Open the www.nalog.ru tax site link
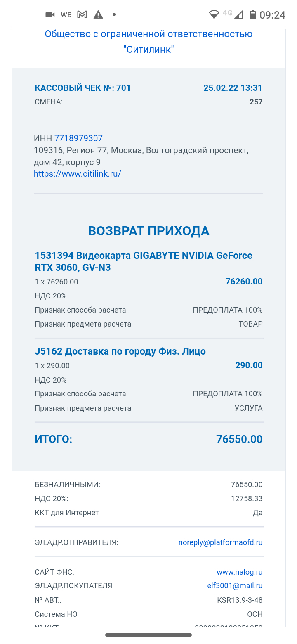 (239, 572)
